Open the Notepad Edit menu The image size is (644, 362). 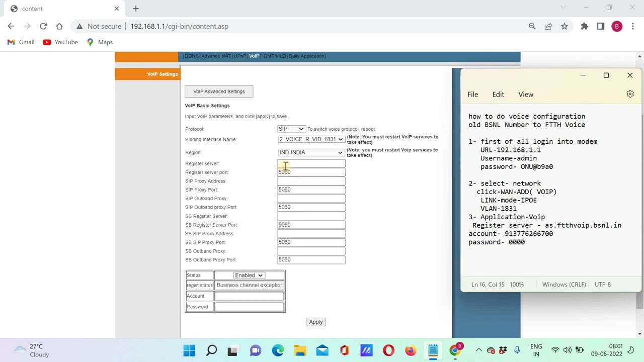pyautogui.click(x=498, y=94)
